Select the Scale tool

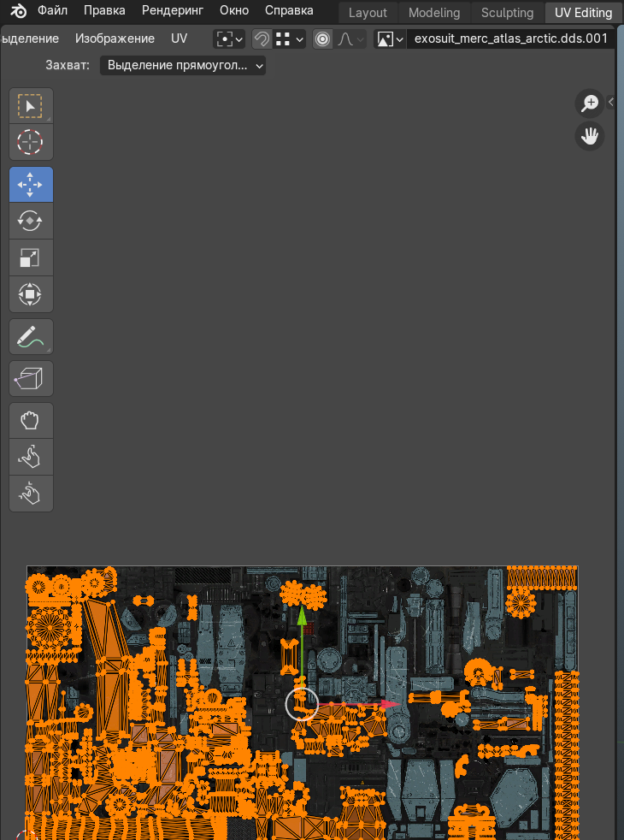pos(31,257)
